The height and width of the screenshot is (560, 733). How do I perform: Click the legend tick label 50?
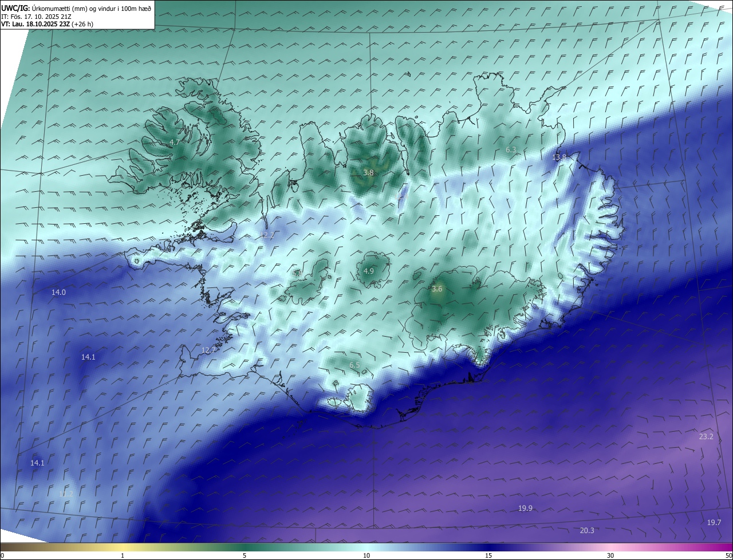click(728, 555)
